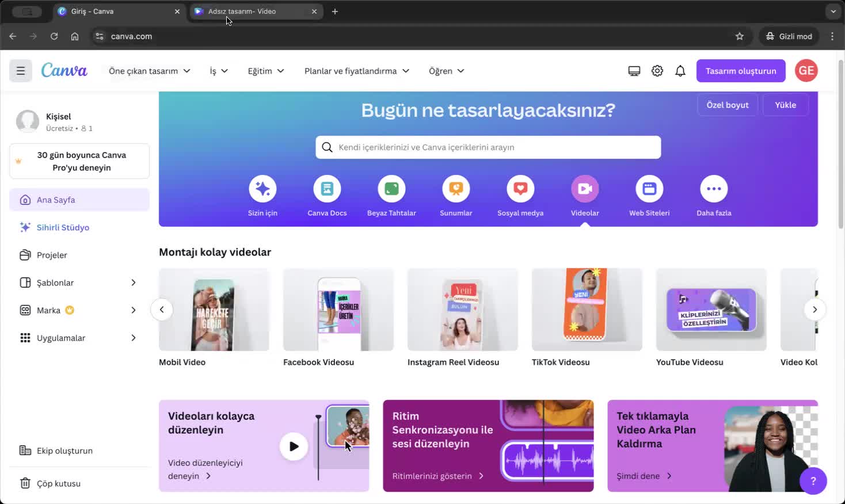Viewport: 845px width, 504px height.
Task: Open the YouTube Videosu template thumbnail
Action: (x=711, y=310)
